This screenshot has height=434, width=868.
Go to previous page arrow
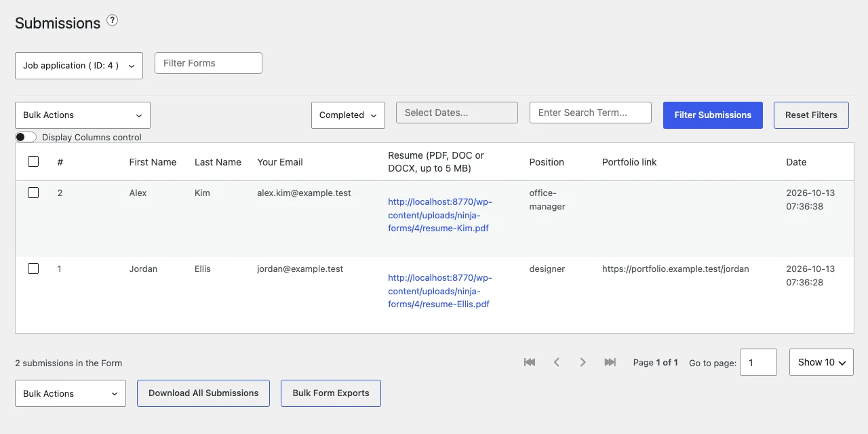coord(557,362)
